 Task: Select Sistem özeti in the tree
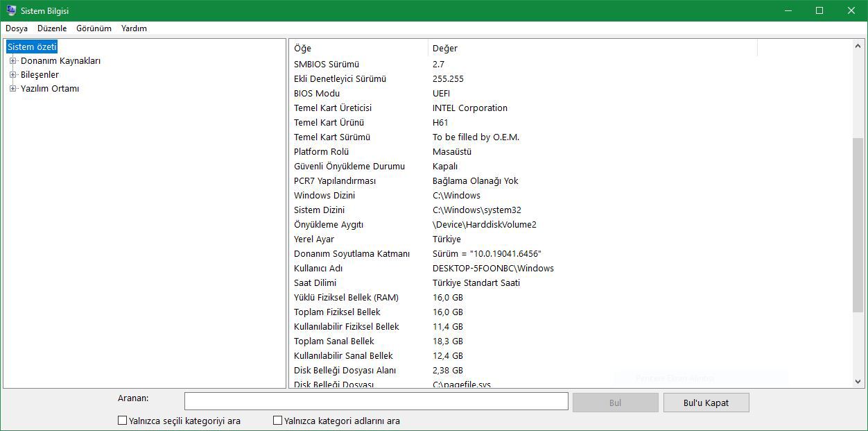pyautogui.click(x=32, y=47)
